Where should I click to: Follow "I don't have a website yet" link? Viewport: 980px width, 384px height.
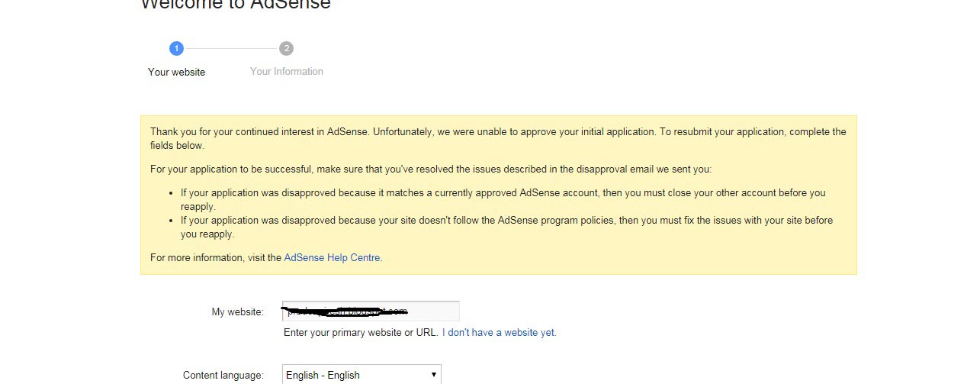(499, 333)
